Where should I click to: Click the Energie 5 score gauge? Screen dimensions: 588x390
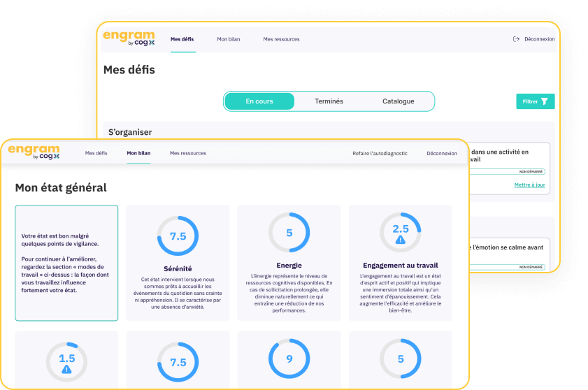point(289,233)
